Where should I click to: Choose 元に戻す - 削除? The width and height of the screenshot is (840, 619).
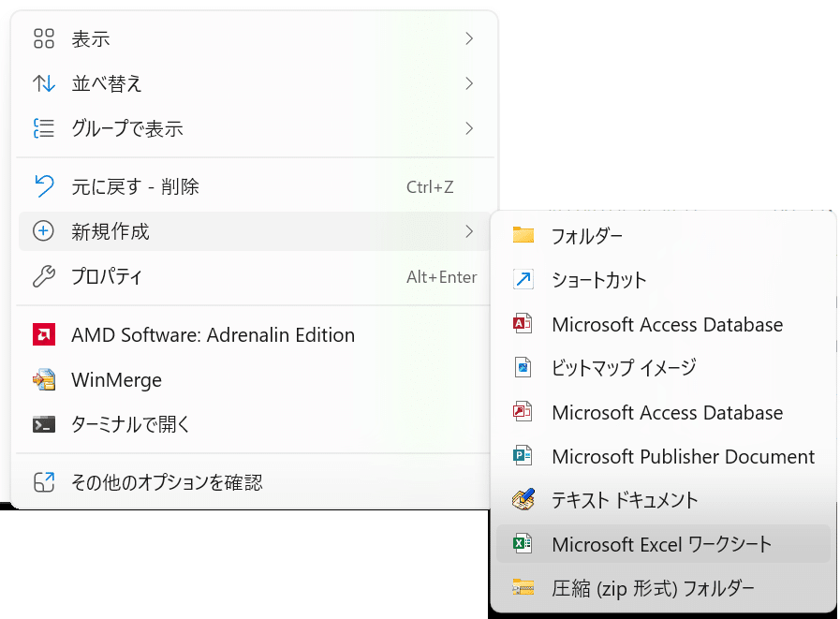(x=255, y=186)
